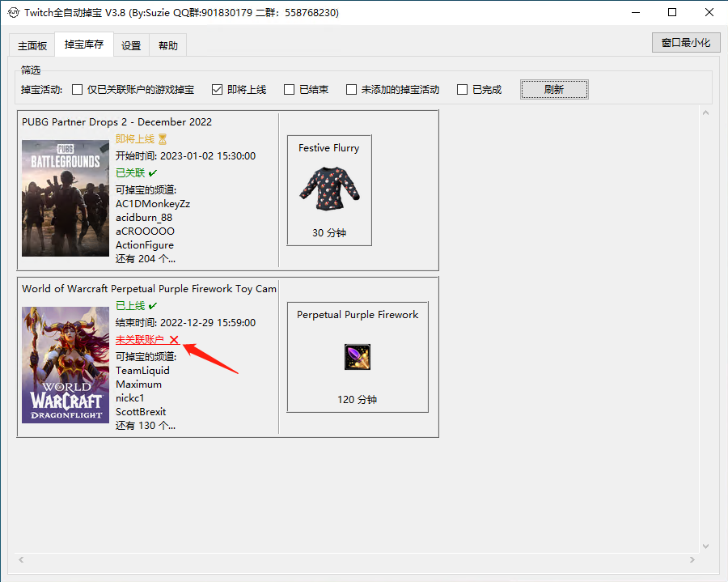Click the 窗口最小化 button
The image size is (728, 582).
(x=685, y=42)
